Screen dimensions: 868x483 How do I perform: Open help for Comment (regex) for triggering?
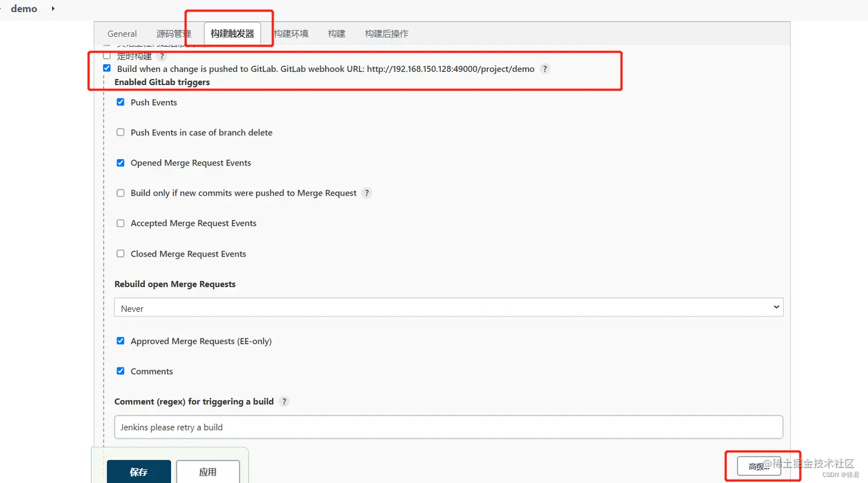point(284,401)
